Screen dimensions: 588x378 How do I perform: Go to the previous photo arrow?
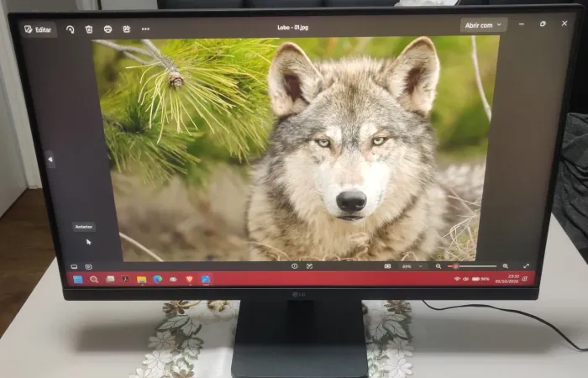pyautogui.click(x=50, y=160)
